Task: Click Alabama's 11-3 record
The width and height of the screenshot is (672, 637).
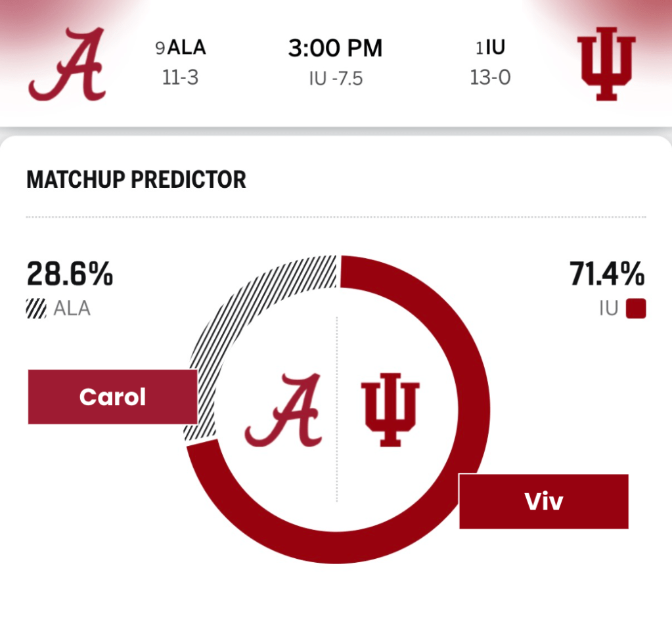Action: 180,78
